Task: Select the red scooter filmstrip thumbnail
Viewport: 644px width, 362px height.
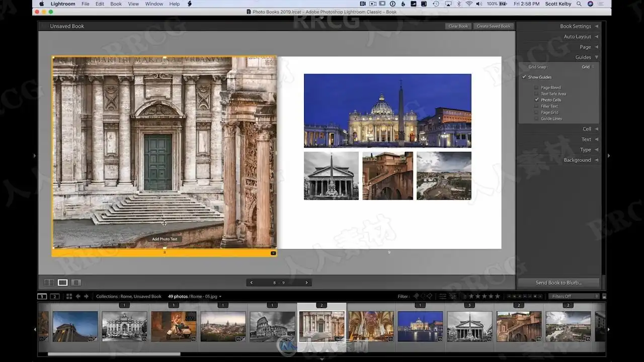Action: pyautogui.click(x=174, y=326)
